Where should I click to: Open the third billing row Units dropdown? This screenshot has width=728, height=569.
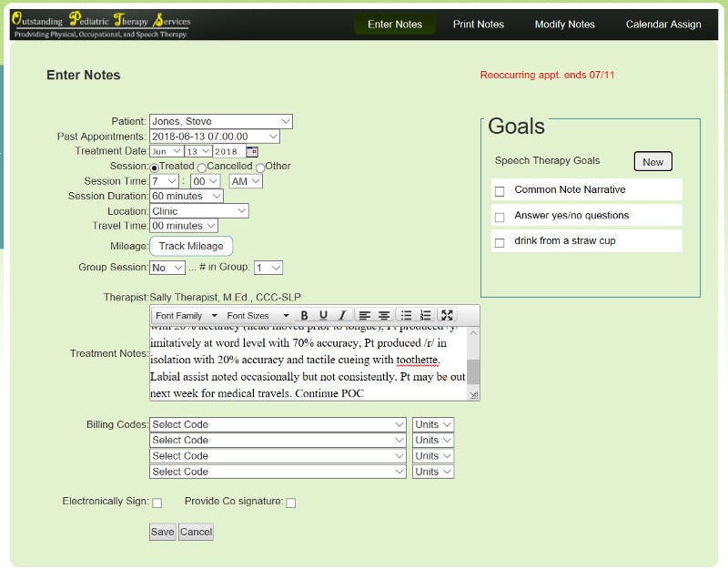tap(433, 456)
